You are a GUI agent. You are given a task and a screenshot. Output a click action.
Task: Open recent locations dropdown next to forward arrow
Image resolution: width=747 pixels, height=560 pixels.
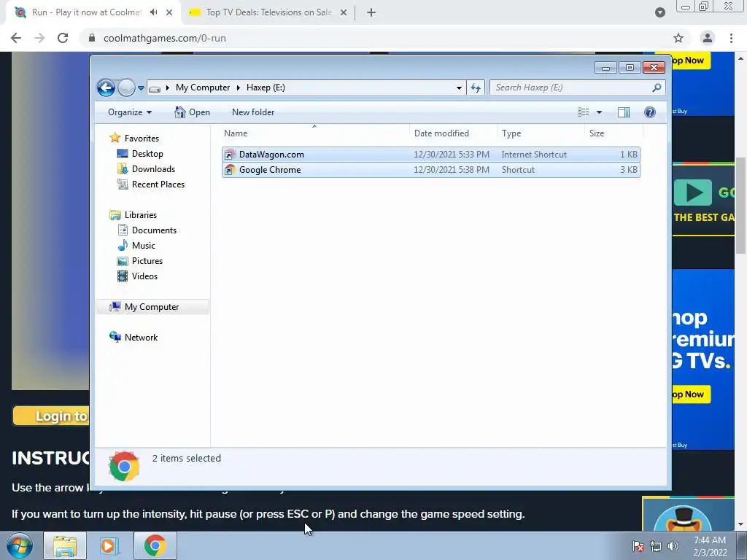coord(141,88)
